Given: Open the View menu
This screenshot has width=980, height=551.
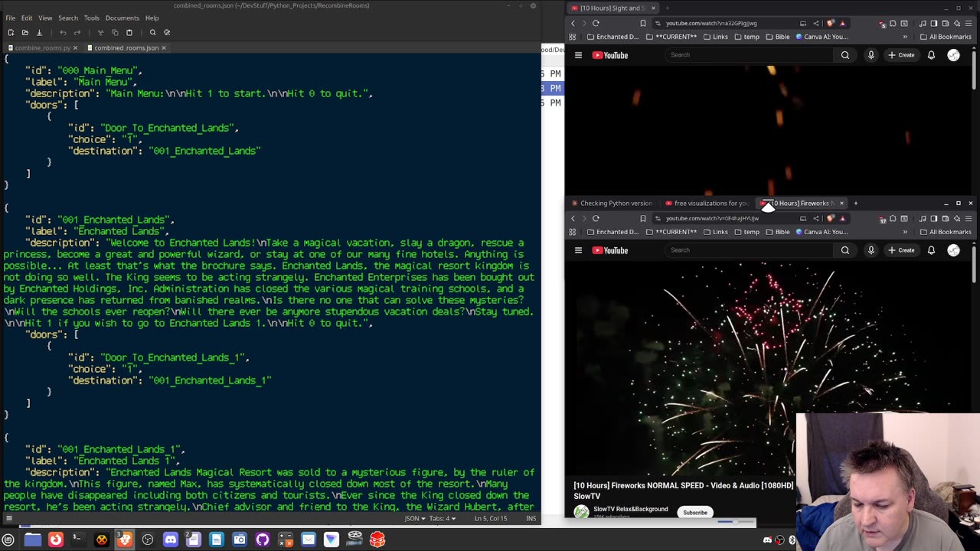Looking at the screenshot, I should [x=45, y=18].
